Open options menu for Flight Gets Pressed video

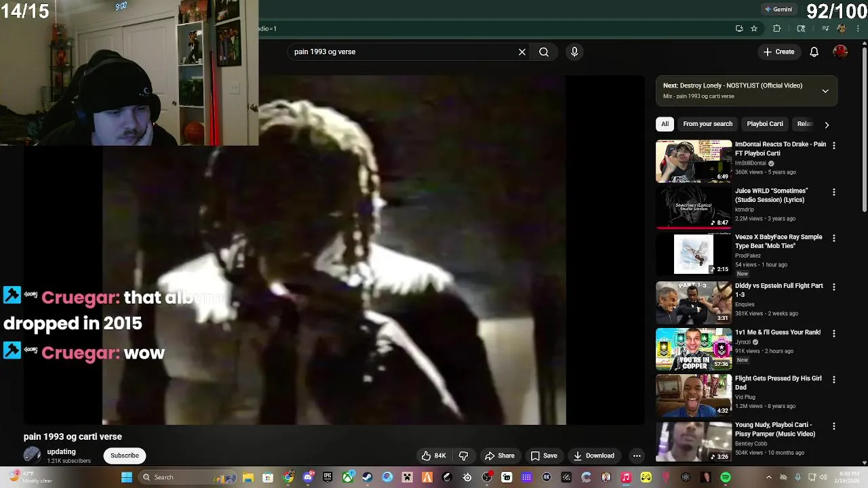click(x=834, y=380)
